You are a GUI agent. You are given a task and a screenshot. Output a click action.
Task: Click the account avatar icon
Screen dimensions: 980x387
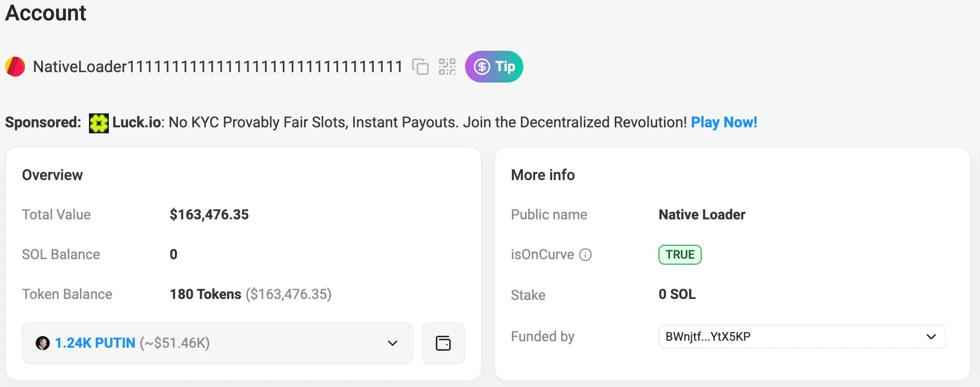(x=15, y=67)
